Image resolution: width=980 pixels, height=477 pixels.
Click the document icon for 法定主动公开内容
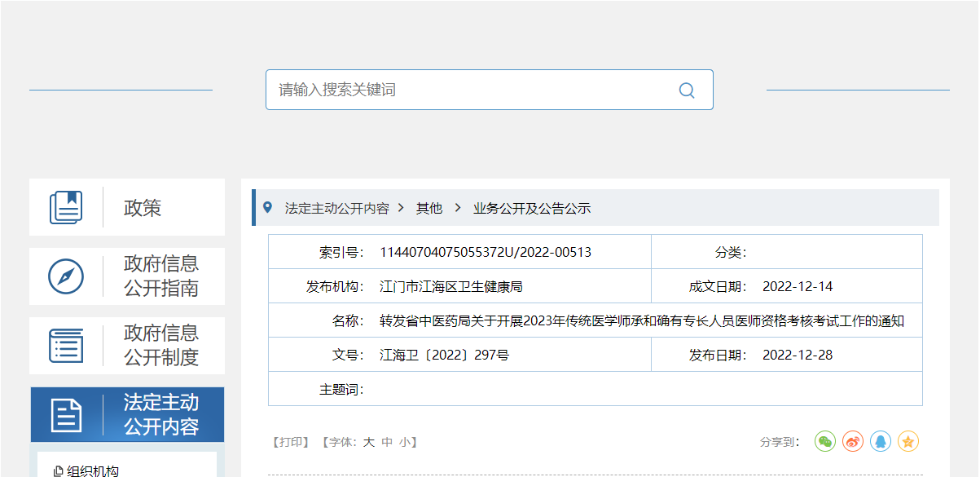point(66,415)
